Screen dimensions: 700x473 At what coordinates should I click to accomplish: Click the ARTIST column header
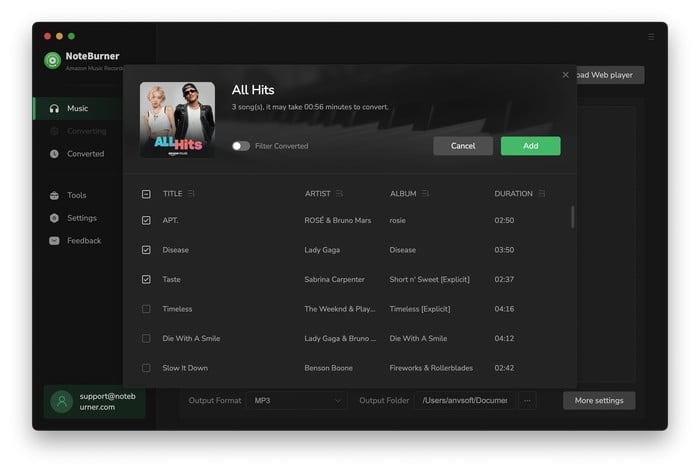(x=317, y=194)
